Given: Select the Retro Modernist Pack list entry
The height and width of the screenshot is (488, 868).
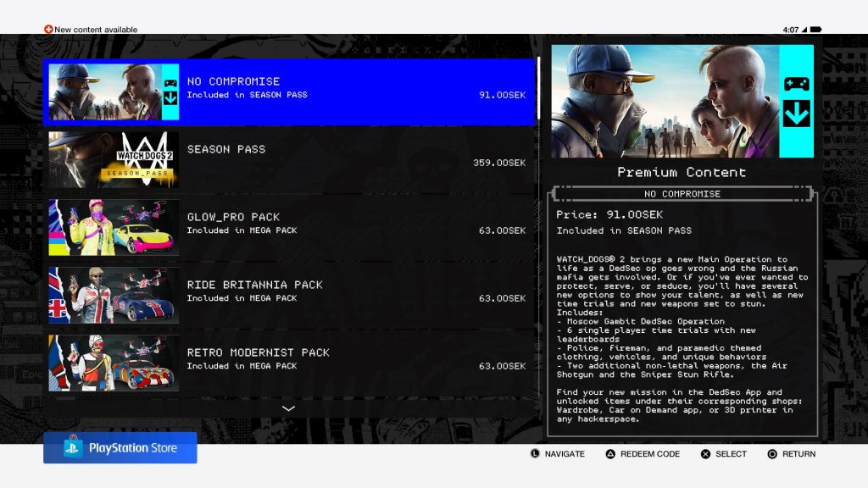Looking at the screenshot, I should pos(289,363).
